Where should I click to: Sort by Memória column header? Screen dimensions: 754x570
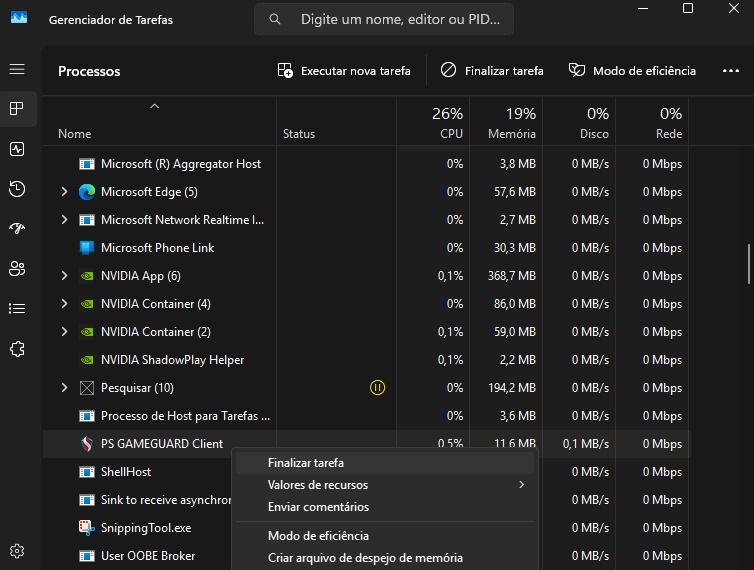tap(506, 122)
